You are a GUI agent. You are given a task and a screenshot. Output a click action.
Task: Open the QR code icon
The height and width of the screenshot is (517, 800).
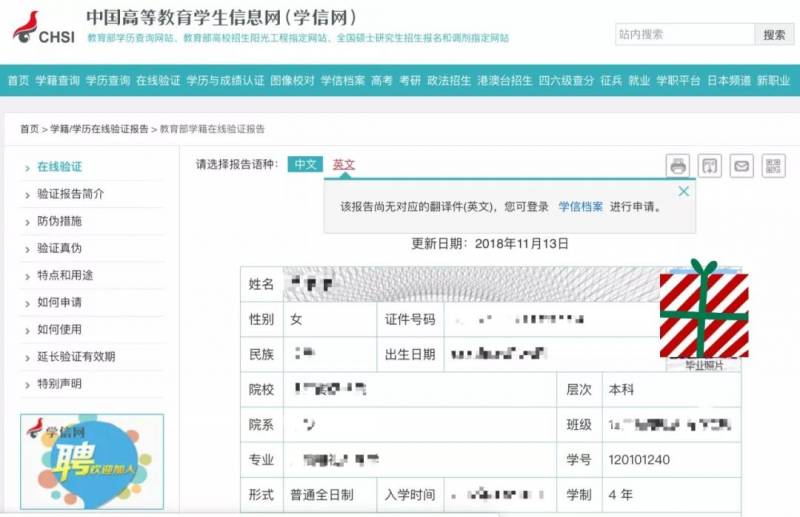pyautogui.click(x=773, y=166)
